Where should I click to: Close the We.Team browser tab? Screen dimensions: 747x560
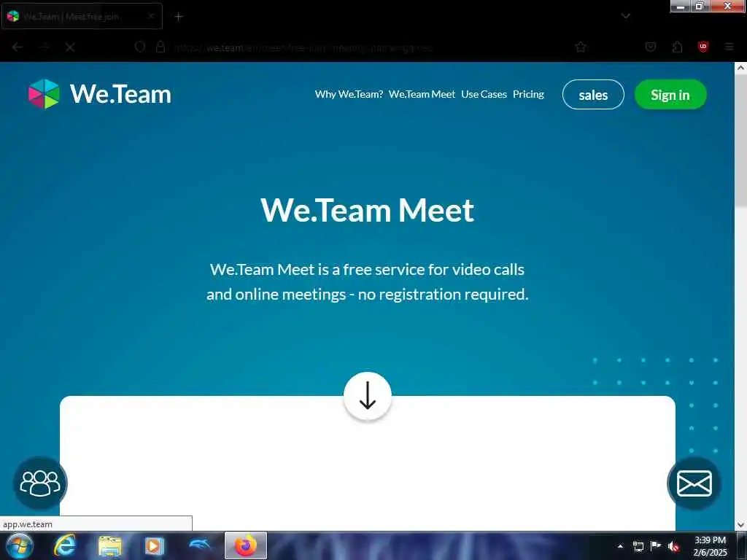point(150,16)
